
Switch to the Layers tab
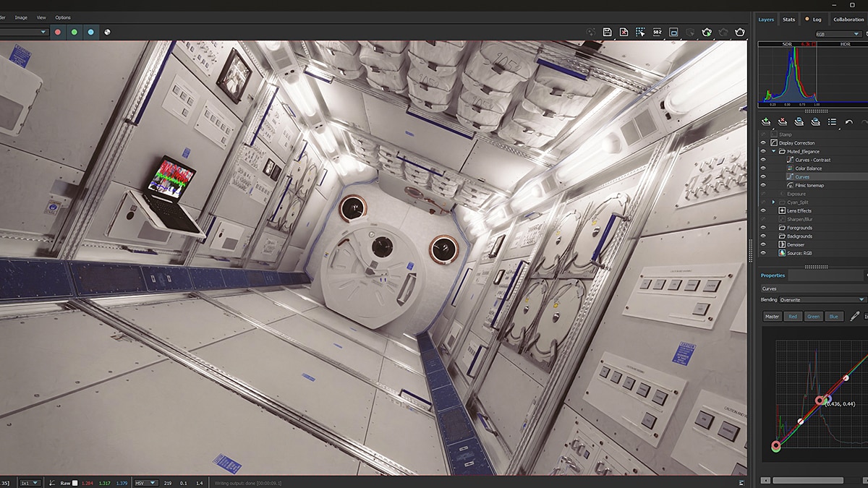766,20
